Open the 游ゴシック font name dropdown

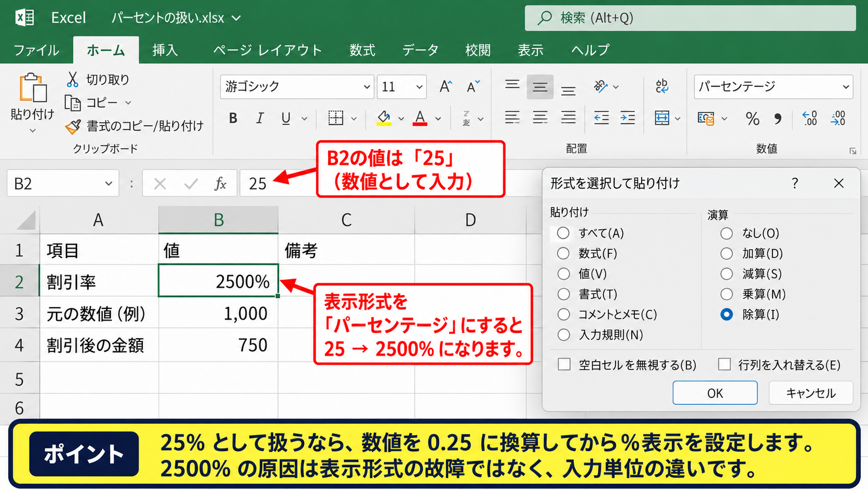[367, 87]
